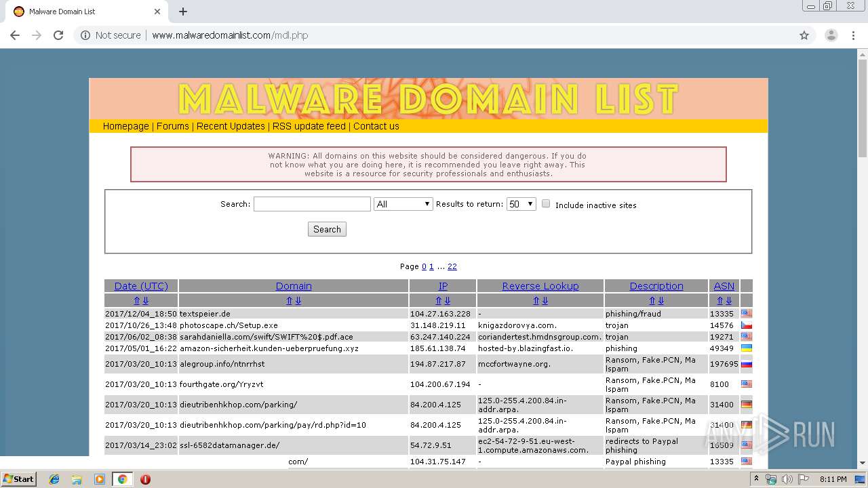Screen dimensions: 868x488
Task: Sort IP column descending with down arrow
Action: click(447, 300)
